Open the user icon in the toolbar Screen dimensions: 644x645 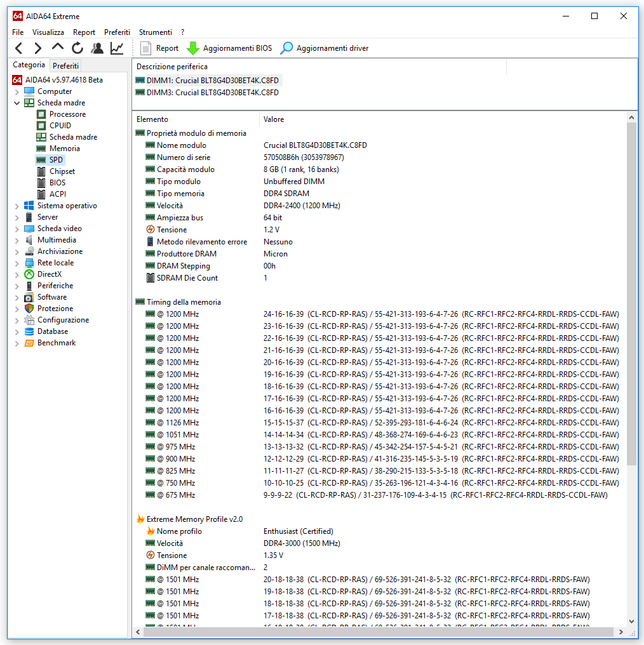(97, 48)
